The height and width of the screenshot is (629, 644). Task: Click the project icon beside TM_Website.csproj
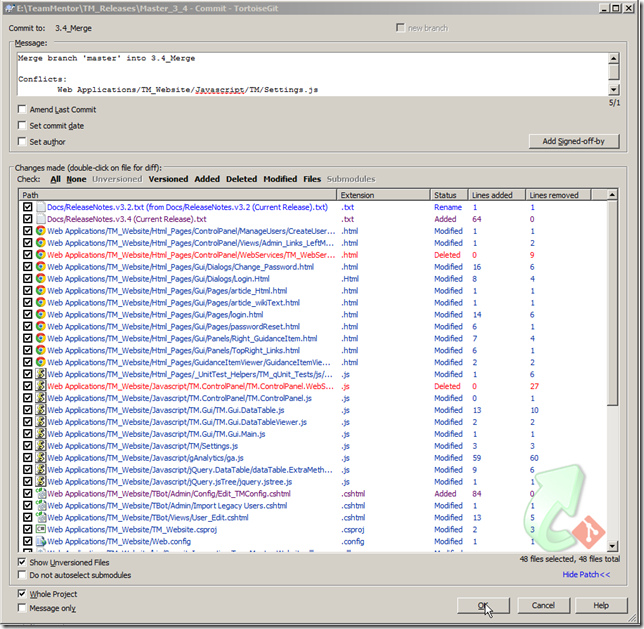pyautogui.click(x=40, y=529)
